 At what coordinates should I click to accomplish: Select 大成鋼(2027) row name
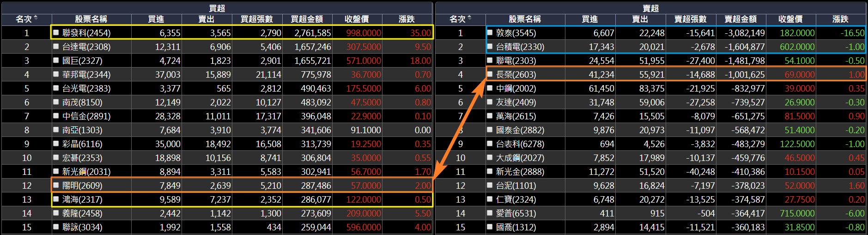coord(520,158)
